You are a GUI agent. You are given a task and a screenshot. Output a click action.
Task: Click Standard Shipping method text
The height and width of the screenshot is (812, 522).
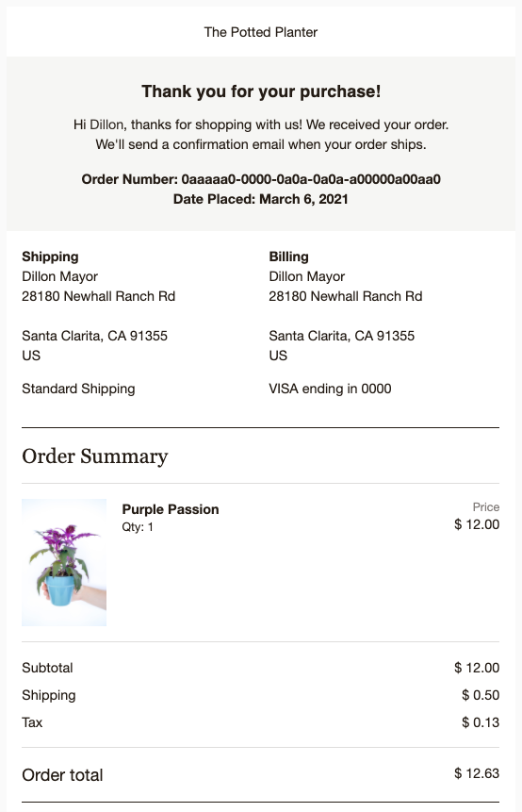click(x=78, y=389)
